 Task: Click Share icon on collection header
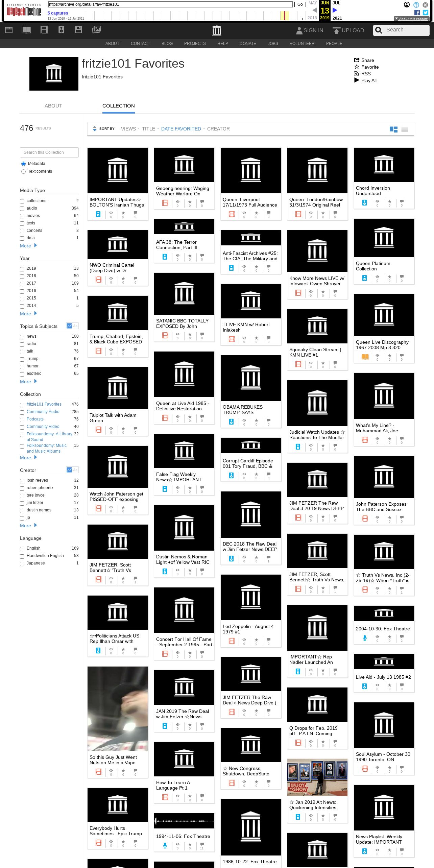pos(357,60)
